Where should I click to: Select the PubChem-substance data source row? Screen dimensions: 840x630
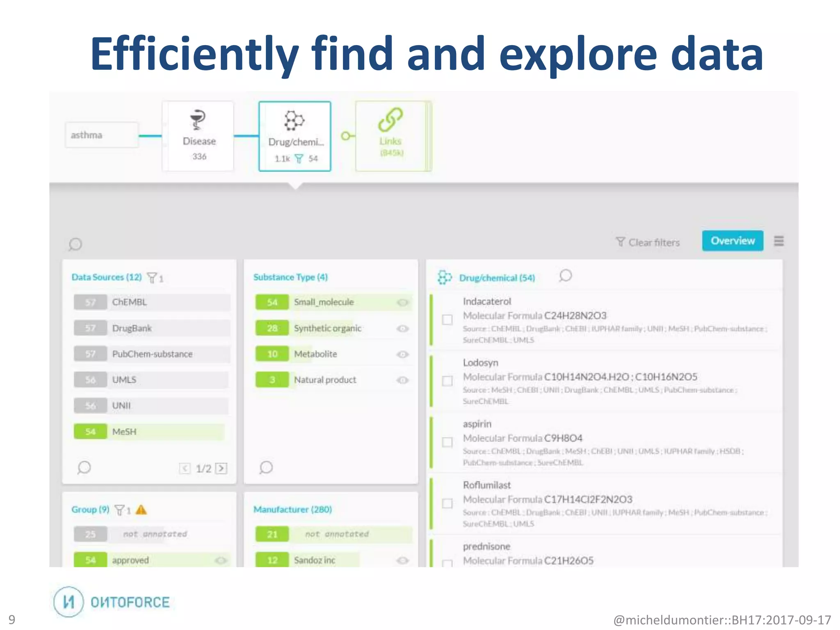coord(152,354)
